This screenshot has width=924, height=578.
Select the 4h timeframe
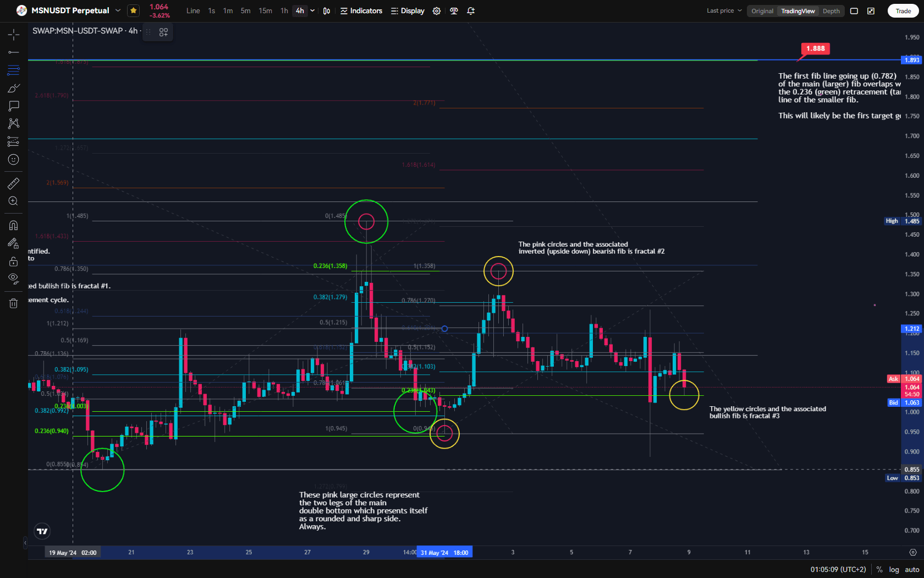tap(300, 11)
